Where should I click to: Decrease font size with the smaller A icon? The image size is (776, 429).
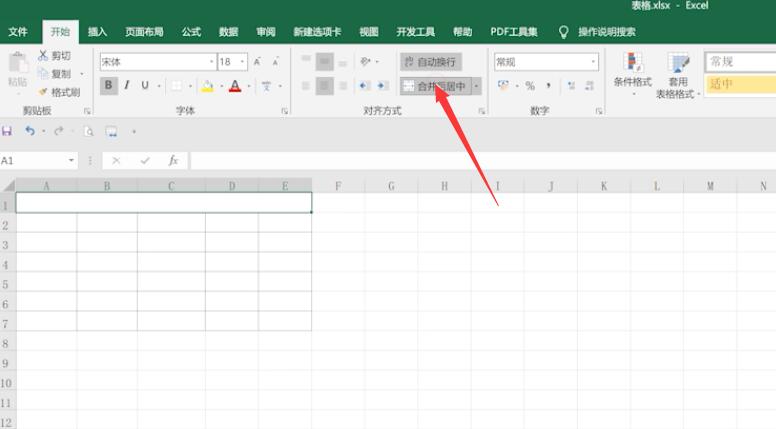pyautogui.click(x=276, y=62)
